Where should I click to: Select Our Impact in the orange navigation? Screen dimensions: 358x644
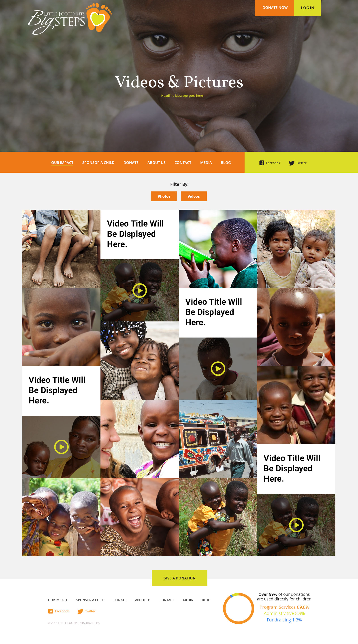point(62,162)
